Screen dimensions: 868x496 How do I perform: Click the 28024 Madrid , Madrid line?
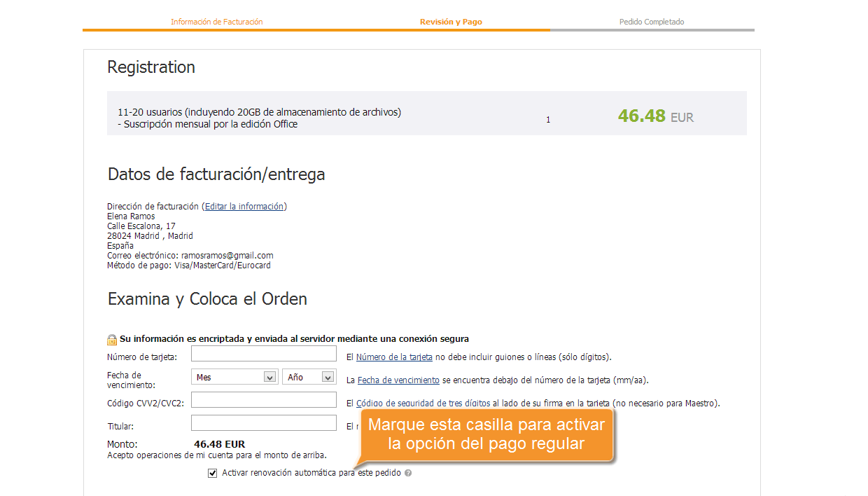point(150,236)
